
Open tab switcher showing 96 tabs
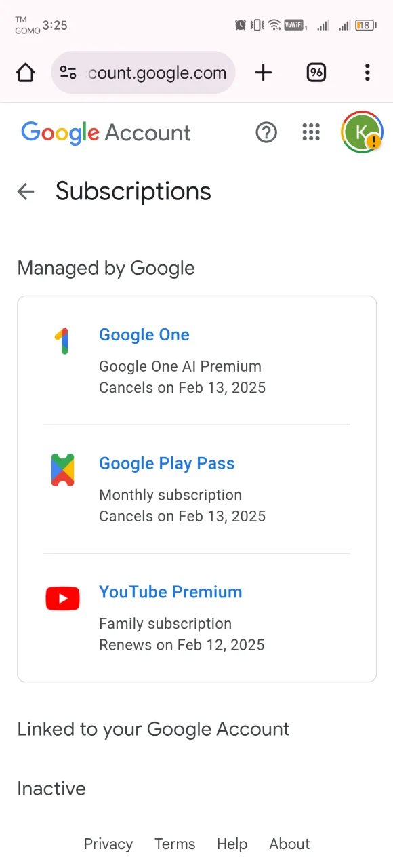click(x=316, y=73)
